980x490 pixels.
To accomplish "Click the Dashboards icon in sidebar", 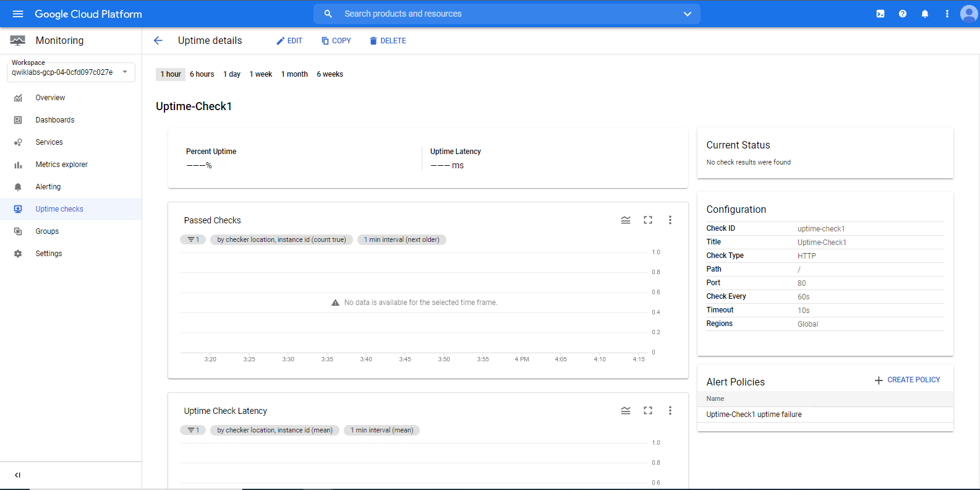I will pos(18,120).
